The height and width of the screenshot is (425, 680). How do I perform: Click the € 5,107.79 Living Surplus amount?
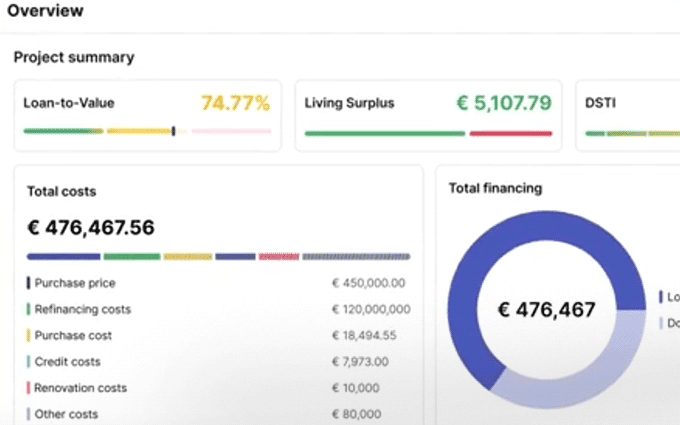coord(504,103)
